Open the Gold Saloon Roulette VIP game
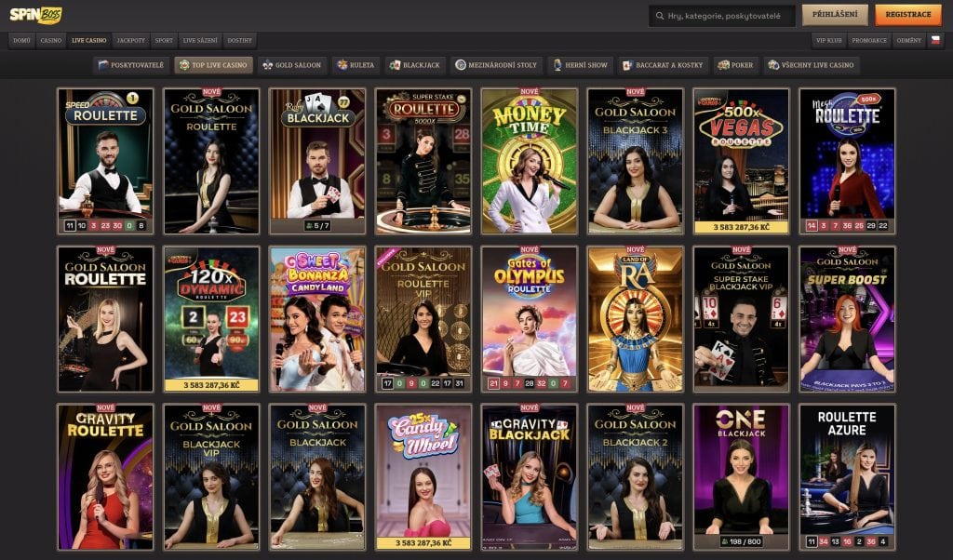This screenshot has height=560, width=953. point(423,319)
